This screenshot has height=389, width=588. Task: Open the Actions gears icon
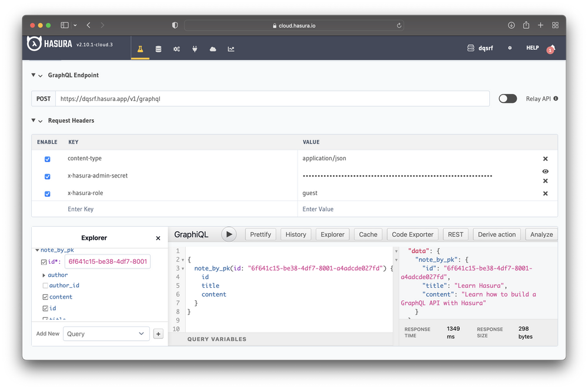[x=176, y=49]
